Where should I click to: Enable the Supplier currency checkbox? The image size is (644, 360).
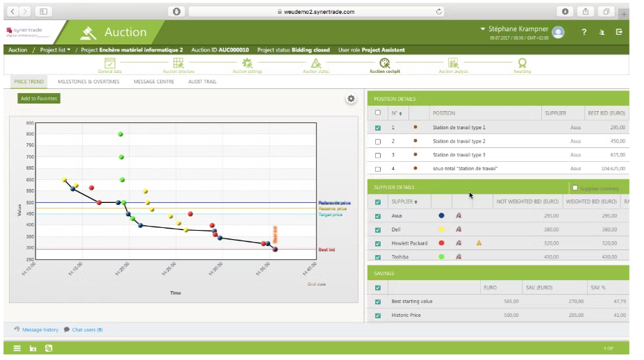575,188
